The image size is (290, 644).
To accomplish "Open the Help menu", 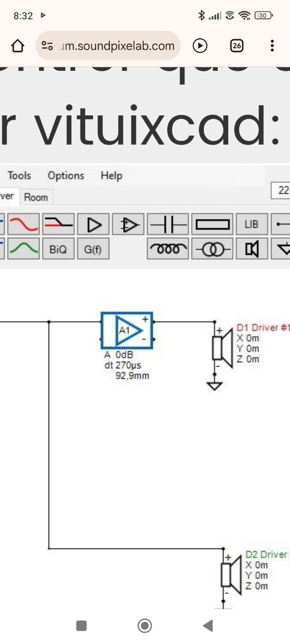I will pos(111,175).
